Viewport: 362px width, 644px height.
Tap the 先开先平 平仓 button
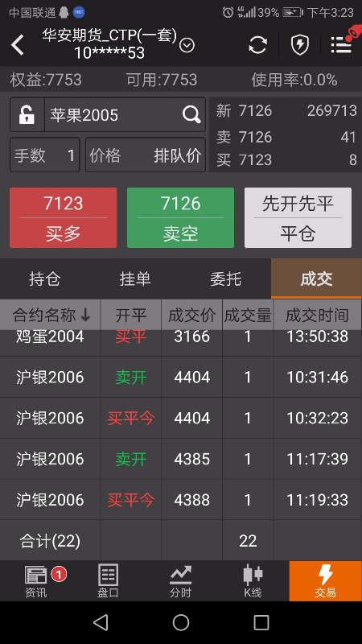(298, 217)
